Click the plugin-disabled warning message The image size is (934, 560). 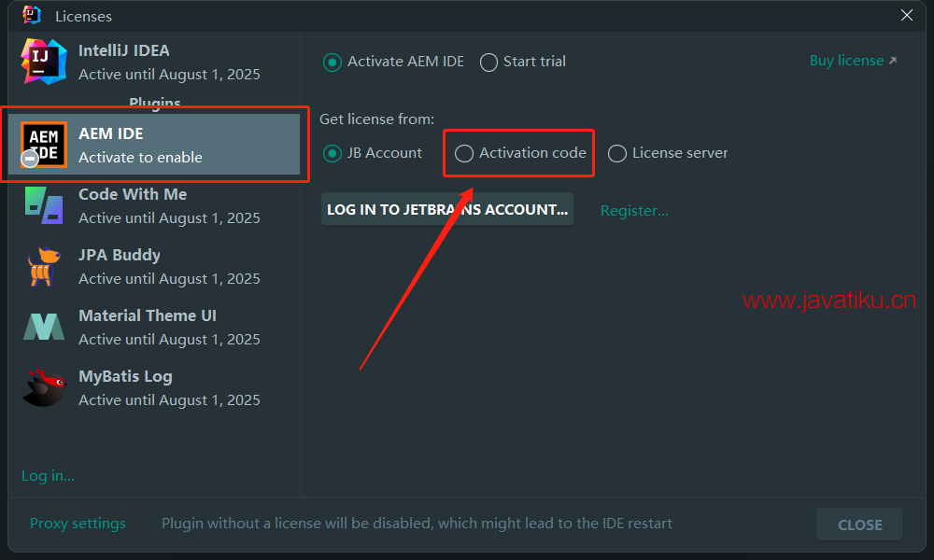coord(417,523)
